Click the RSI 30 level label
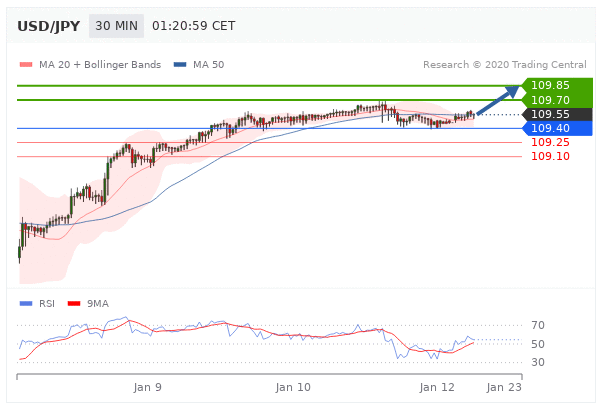This screenshot has height=409, width=599. 538,362
